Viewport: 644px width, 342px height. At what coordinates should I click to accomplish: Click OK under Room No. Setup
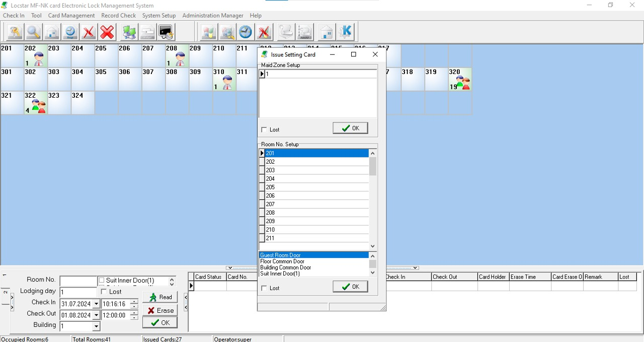click(x=350, y=287)
